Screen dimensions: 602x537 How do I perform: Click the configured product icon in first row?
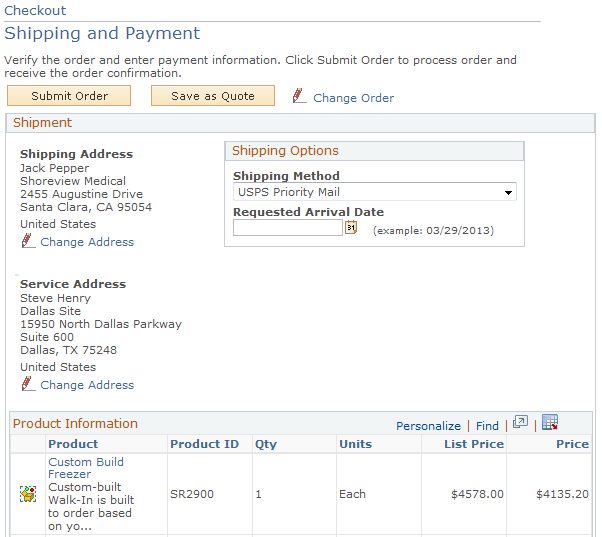[x=28, y=494]
